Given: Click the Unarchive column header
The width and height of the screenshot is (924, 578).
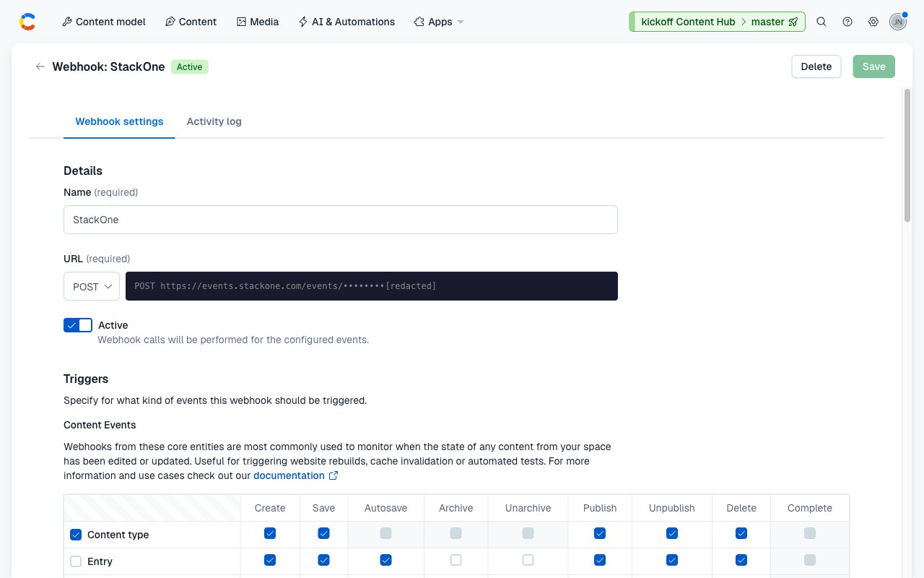Looking at the screenshot, I should 528,508.
